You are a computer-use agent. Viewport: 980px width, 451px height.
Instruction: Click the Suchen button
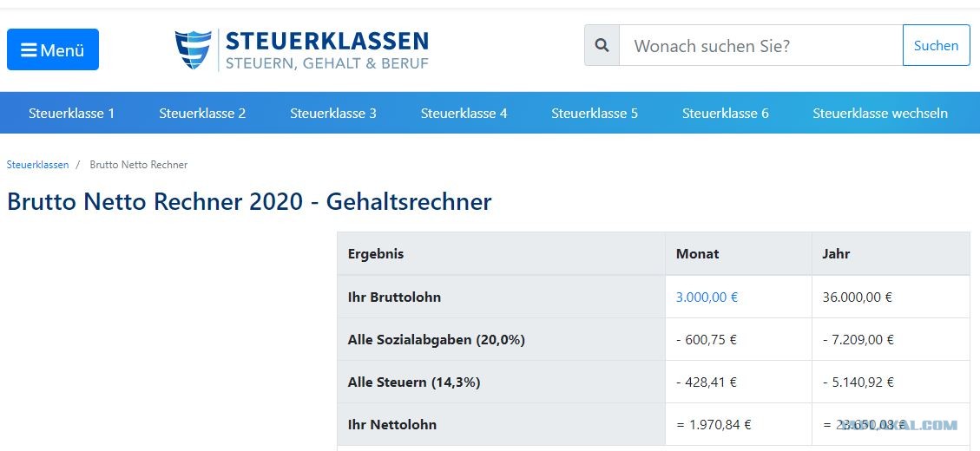pos(937,46)
